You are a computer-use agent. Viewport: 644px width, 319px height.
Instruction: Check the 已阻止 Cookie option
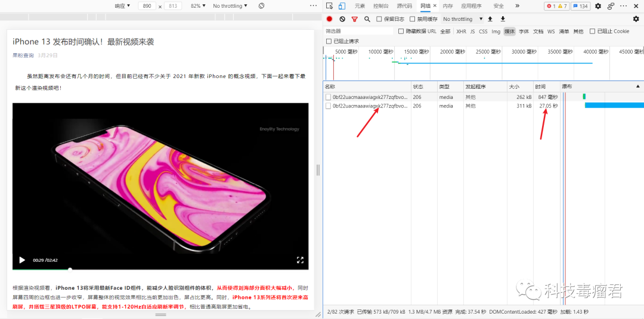(592, 31)
